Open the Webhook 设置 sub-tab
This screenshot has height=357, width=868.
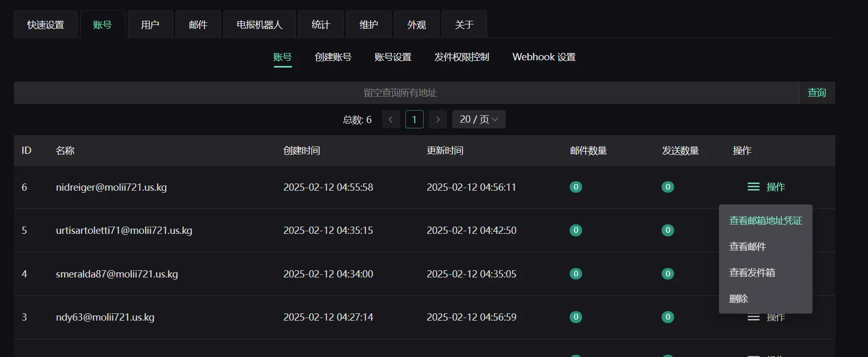click(x=544, y=57)
